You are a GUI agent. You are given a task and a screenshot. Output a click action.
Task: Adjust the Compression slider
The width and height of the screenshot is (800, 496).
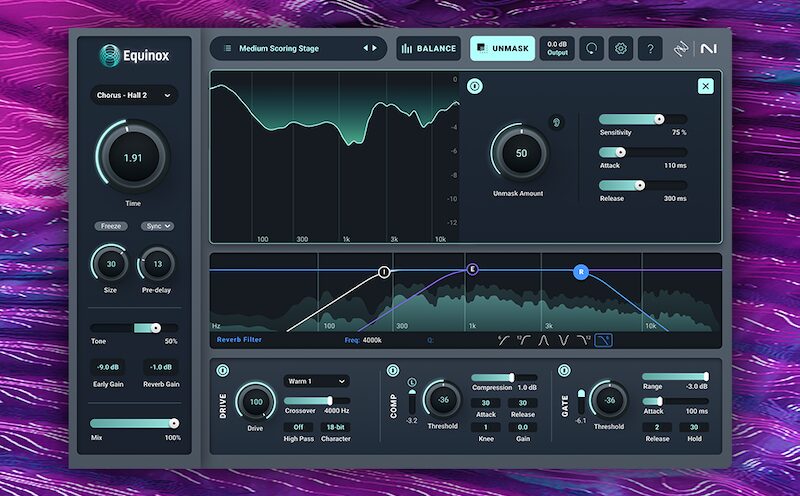[x=504, y=378]
